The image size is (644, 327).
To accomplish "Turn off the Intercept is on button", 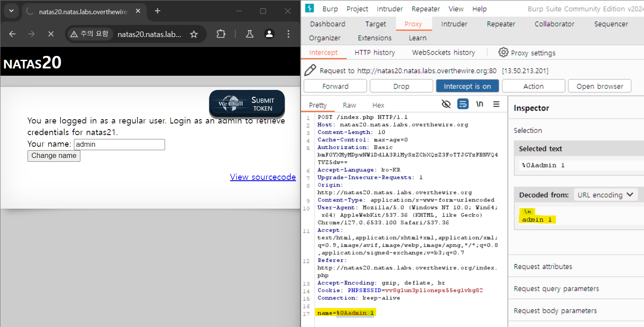I will [x=467, y=86].
